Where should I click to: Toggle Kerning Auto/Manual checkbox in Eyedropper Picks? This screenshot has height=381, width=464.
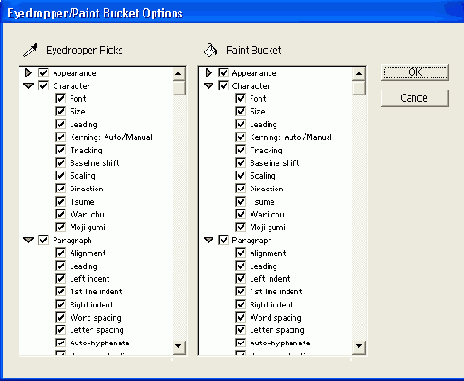[60, 137]
